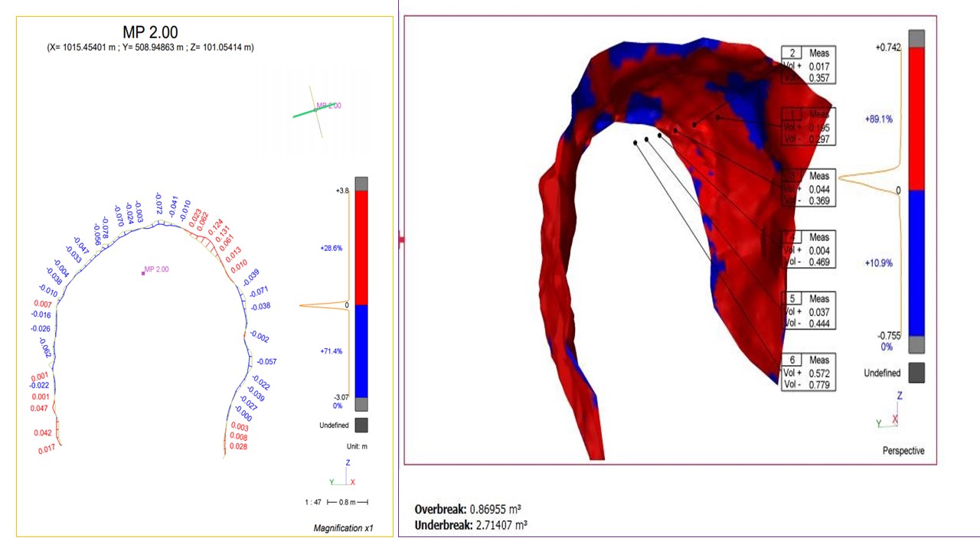980x551 pixels.
Task: Select the blue segment of the -3.07 color scale
Action: click(x=361, y=351)
